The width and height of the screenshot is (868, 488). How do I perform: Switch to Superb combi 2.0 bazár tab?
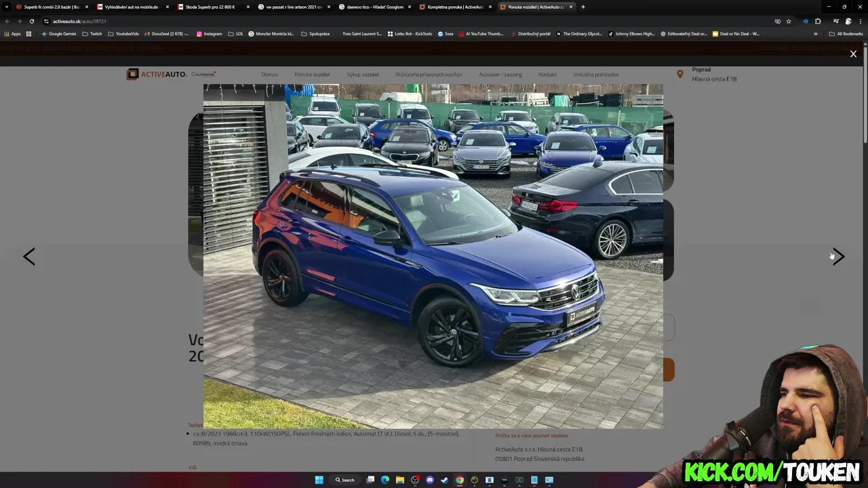[x=52, y=7]
